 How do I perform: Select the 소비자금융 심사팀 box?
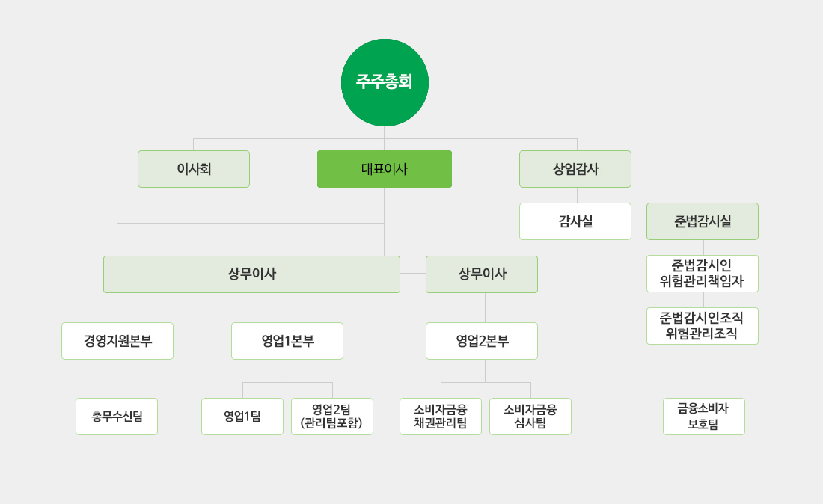(530, 417)
